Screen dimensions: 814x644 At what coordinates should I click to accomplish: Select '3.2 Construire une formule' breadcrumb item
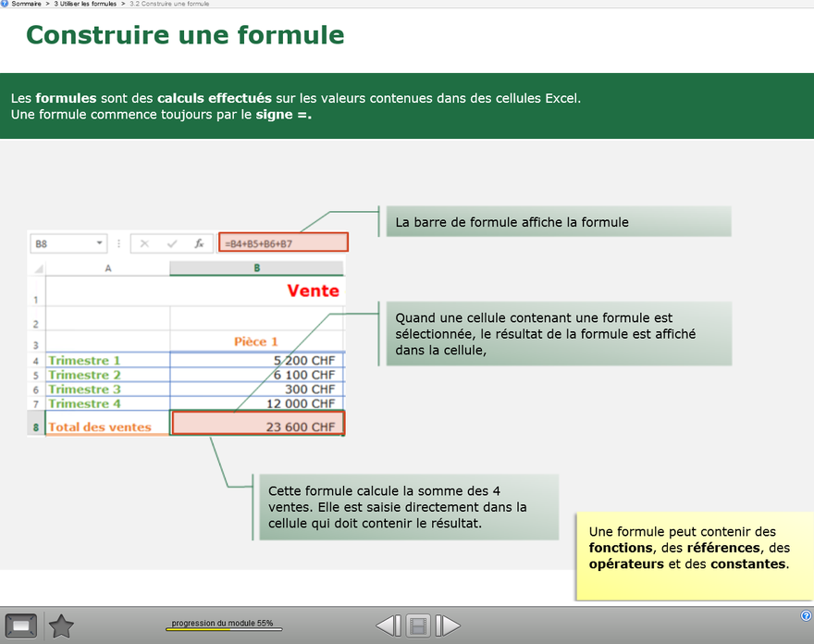point(169,4)
